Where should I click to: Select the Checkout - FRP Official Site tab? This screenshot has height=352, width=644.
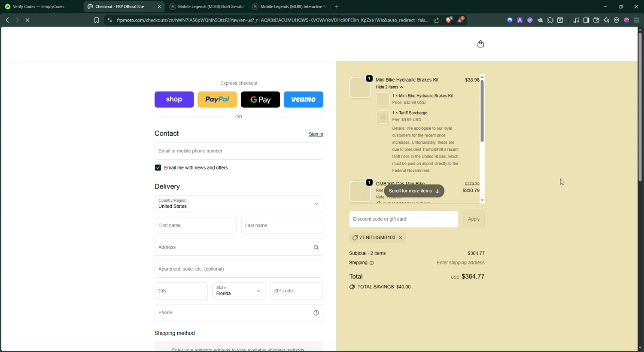point(119,6)
